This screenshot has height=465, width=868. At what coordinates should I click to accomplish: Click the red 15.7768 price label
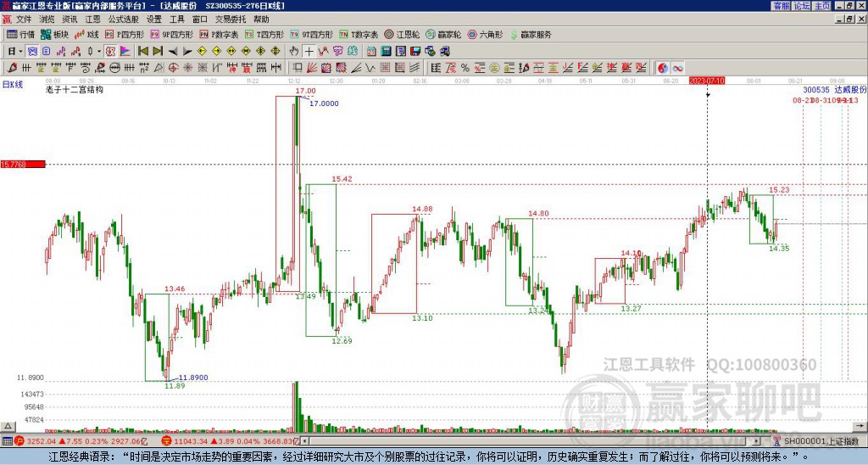23,164
